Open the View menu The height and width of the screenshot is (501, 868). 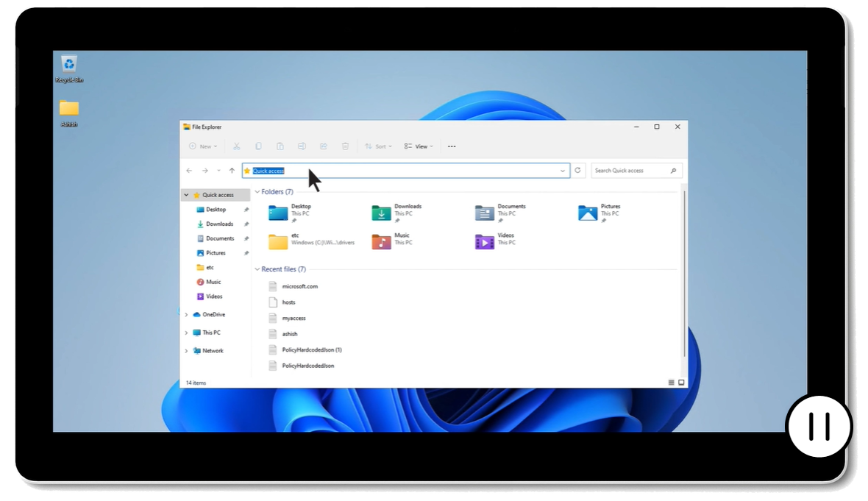click(419, 146)
